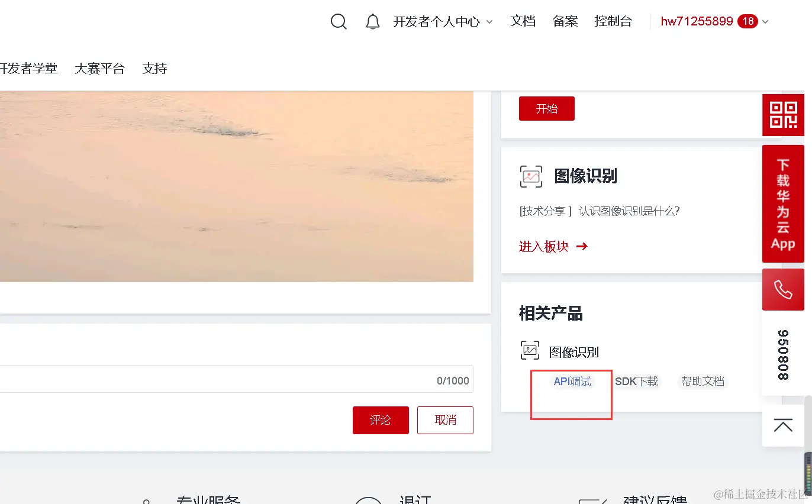
Task: Open 图像识别 product under 相关产品
Action: [574, 352]
